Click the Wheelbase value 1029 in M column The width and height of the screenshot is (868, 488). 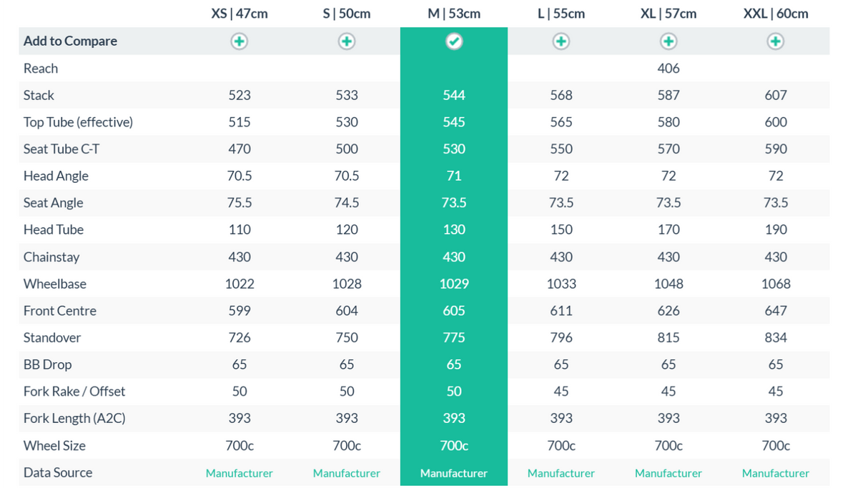tap(454, 284)
